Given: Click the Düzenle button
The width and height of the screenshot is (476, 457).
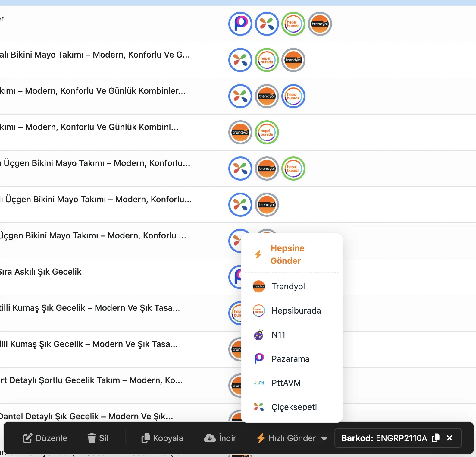Looking at the screenshot, I should (x=45, y=438).
